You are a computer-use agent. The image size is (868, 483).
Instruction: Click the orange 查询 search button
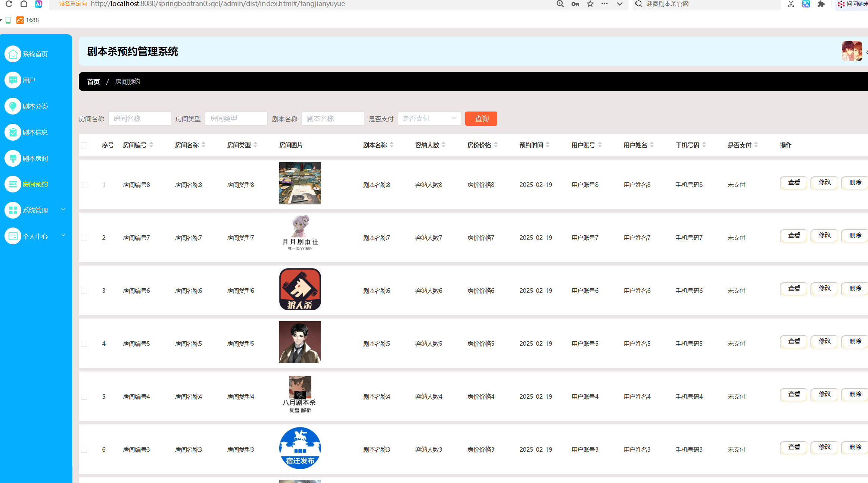point(481,119)
